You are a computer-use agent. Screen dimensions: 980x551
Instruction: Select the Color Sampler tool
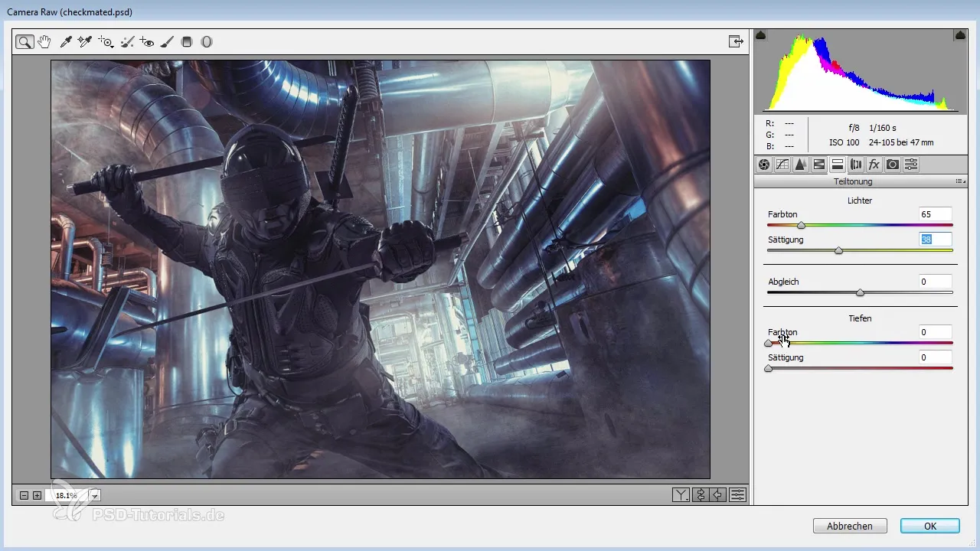pyautogui.click(x=85, y=42)
